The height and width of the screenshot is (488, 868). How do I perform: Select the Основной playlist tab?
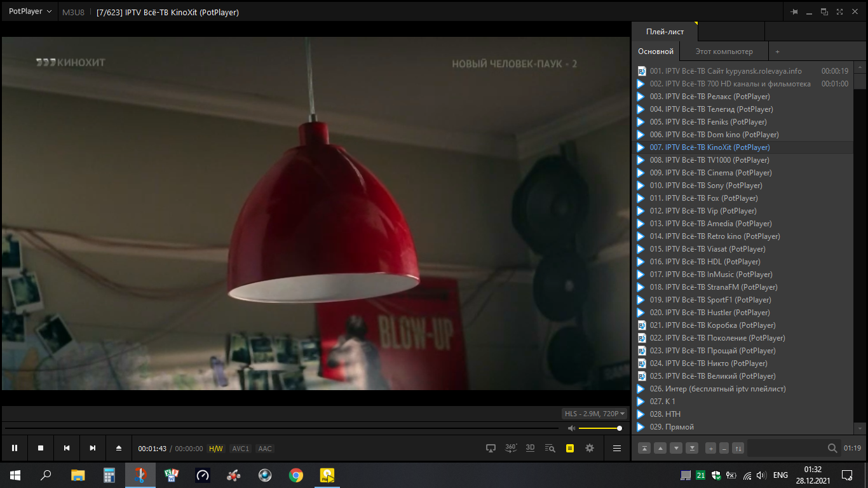[656, 51]
